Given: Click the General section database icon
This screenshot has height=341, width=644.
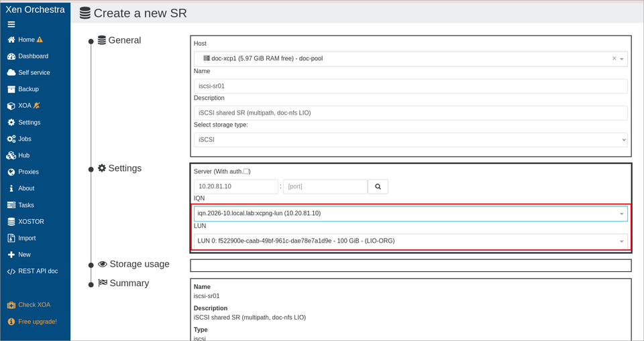Looking at the screenshot, I should click(x=102, y=40).
